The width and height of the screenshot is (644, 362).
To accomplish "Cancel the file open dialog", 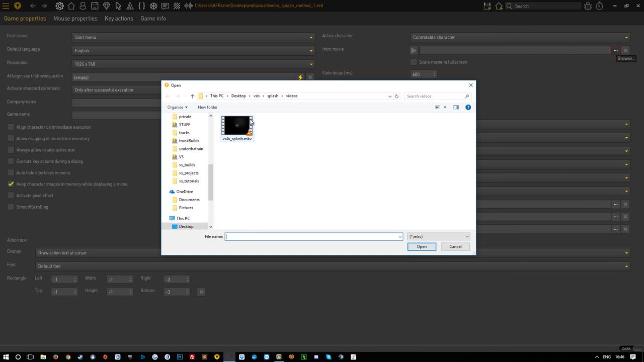I will point(455,246).
